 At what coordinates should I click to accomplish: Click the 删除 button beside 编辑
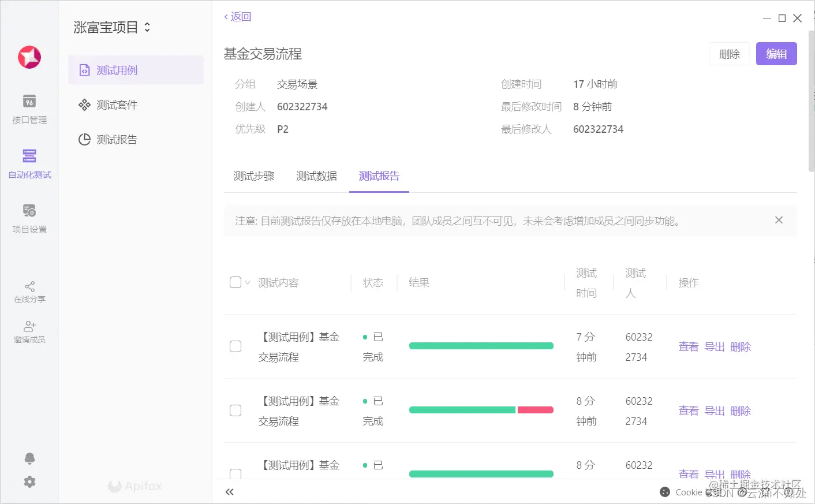click(730, 54)
